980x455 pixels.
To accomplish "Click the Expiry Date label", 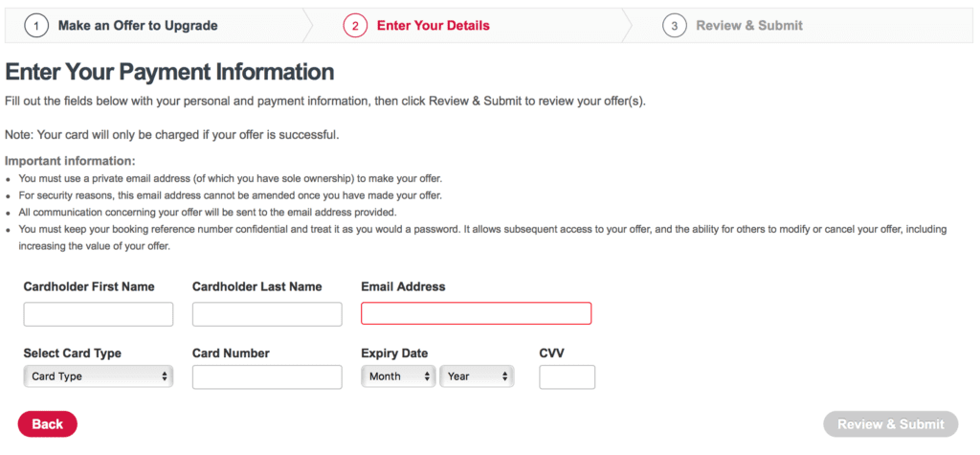I will 394,353.
